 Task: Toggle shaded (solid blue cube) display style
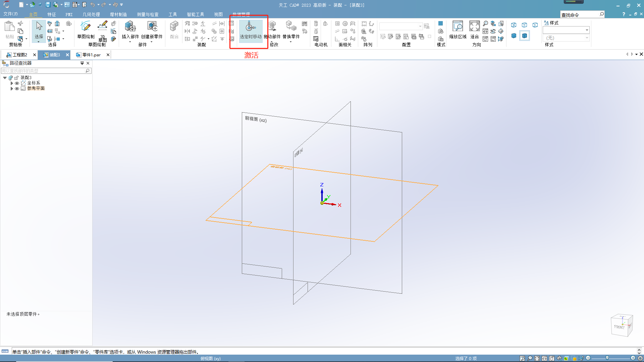(x=514, y=36)
